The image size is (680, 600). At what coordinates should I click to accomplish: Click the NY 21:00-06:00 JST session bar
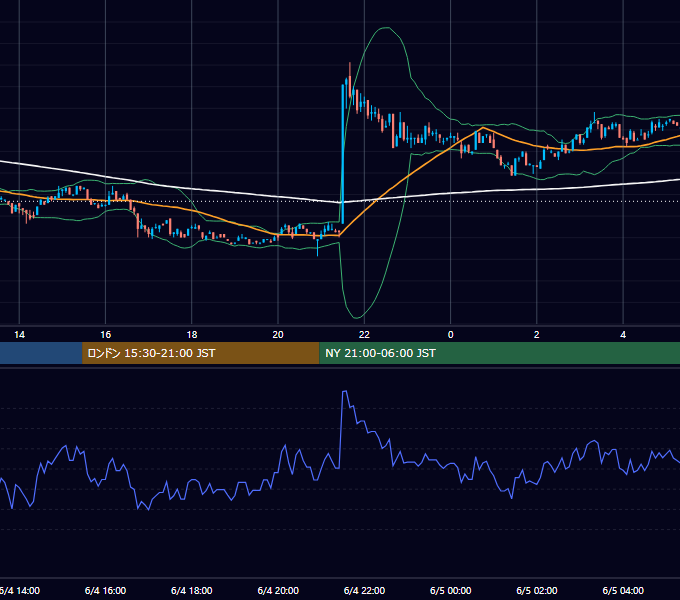coord(500,353)
